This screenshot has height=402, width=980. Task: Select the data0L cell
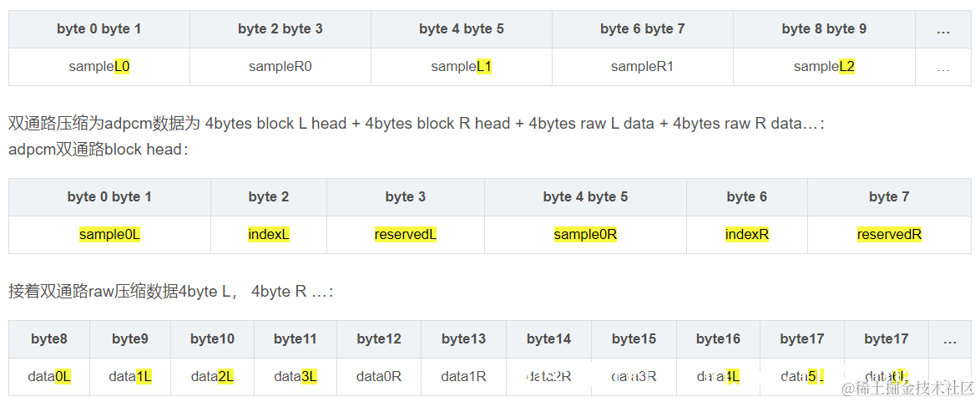click(49, 376)
